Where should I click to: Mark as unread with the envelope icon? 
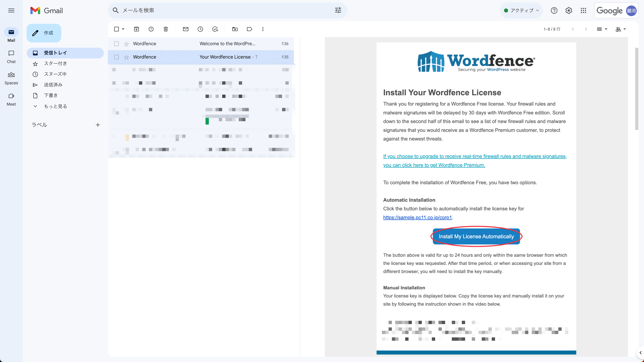[x=186, y=29]
